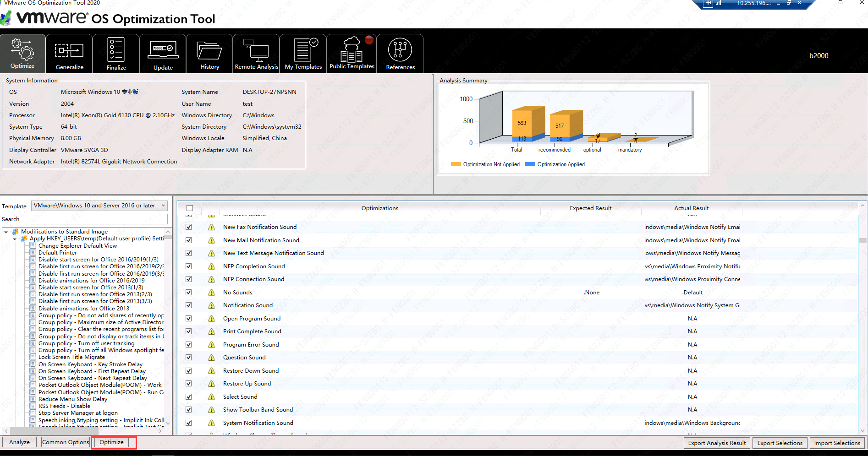
Task: Uncheck the New Fax Notification Sound optimization
Action: (188, 227)
